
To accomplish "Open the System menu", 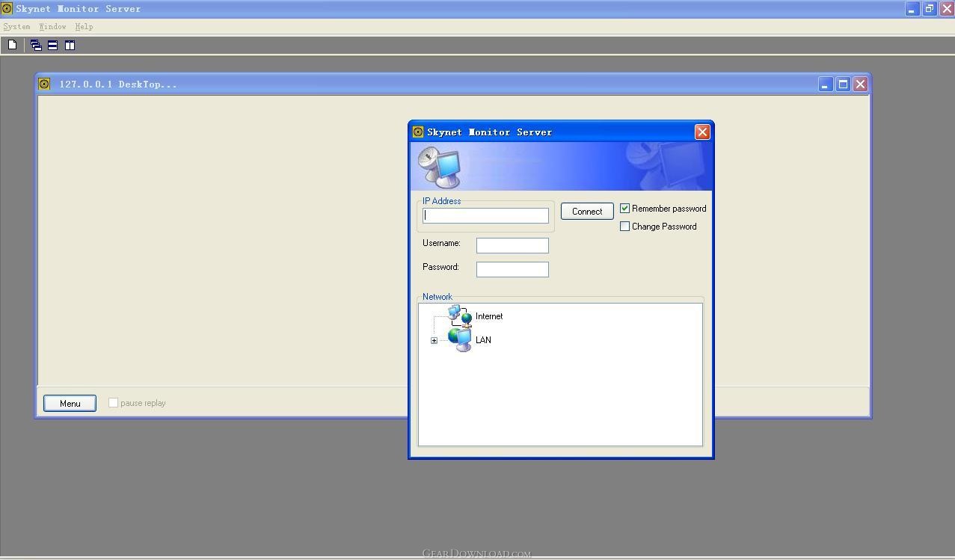I will [16, 26].
